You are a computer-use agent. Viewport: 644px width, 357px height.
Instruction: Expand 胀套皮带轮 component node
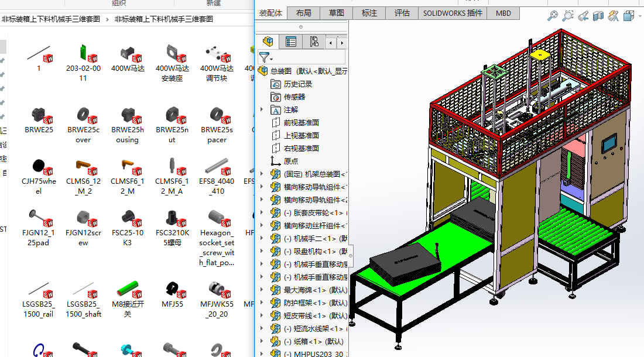coord(262,212)
